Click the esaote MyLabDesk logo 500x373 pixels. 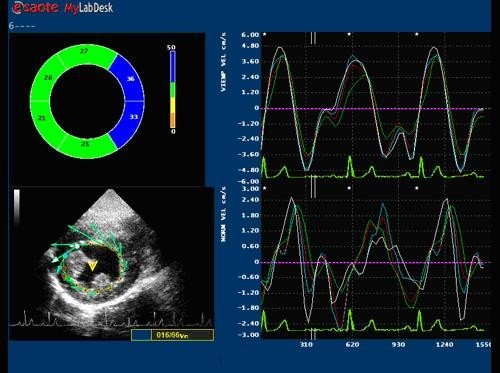click(62, 7)
